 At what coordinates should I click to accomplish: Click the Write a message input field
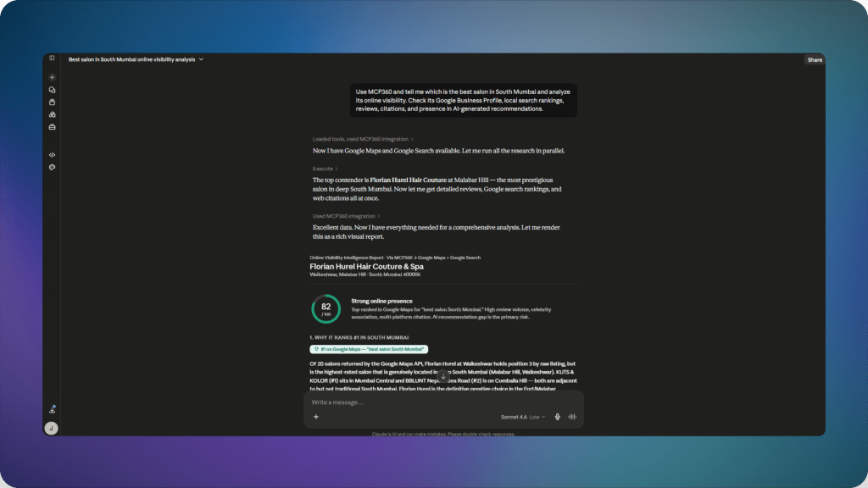point(442,402)
